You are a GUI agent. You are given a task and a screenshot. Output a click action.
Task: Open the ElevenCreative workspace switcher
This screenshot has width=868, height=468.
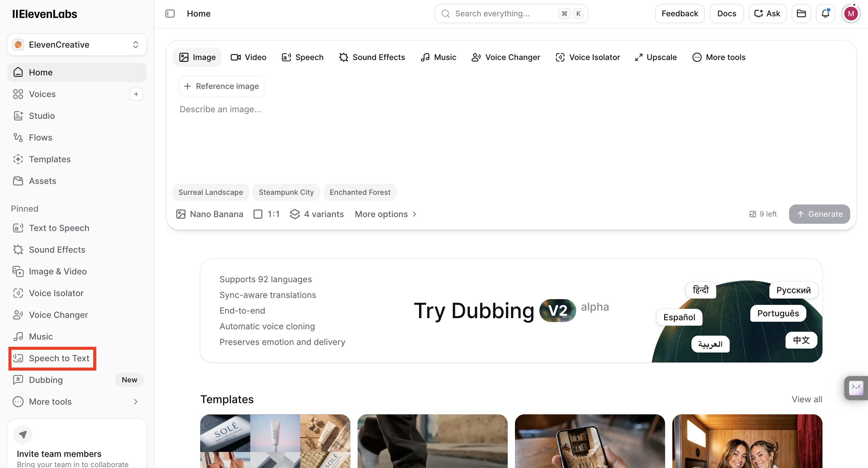[x=77, y=44]
